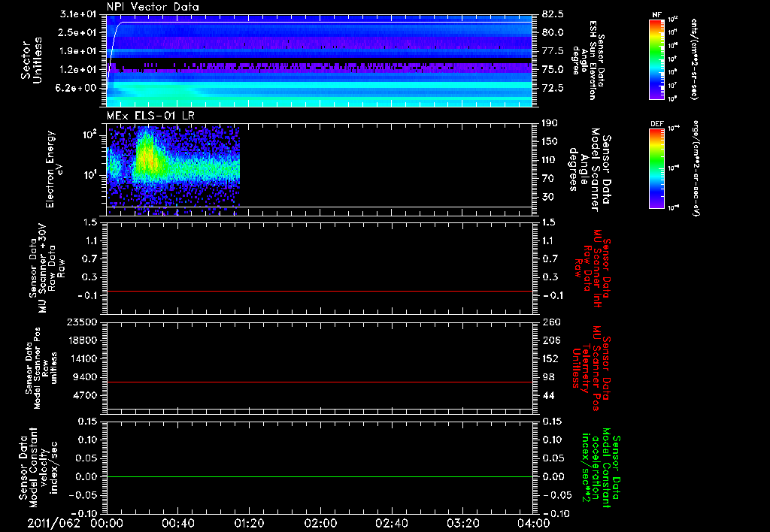The height and width of the screenshot is (532, 770).
Task: Click the 260 telemetry tick label
Action: coord(550,322)
